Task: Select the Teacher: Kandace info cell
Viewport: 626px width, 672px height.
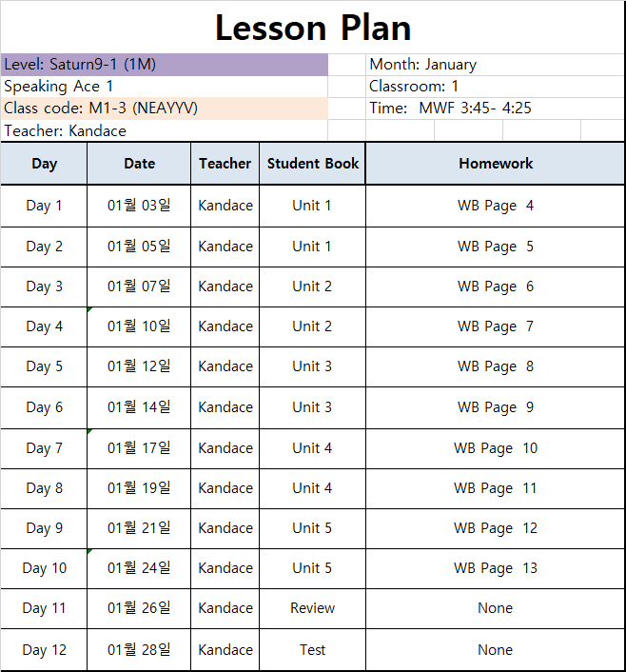Action: [x=165, y=130]
